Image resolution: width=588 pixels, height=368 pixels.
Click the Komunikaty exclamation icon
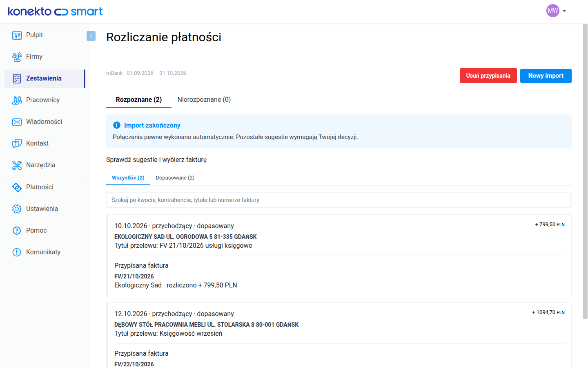[x=17, y=252]
